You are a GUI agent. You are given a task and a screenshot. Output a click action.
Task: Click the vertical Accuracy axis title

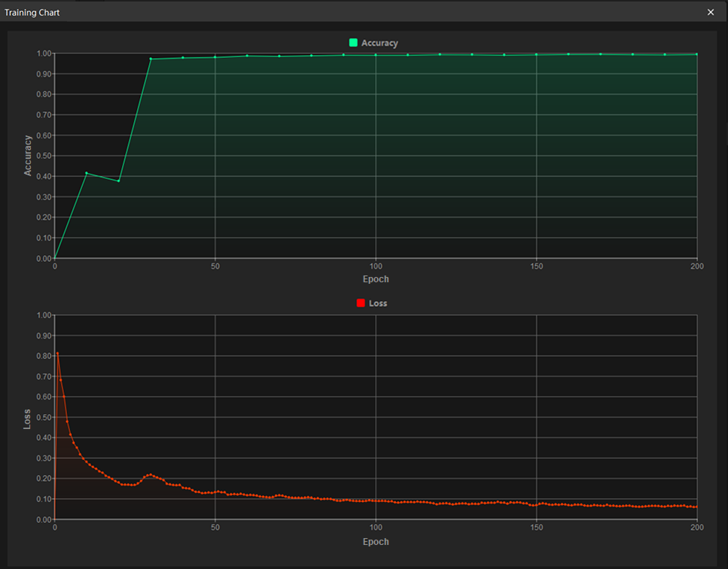(x=28, y=156)
